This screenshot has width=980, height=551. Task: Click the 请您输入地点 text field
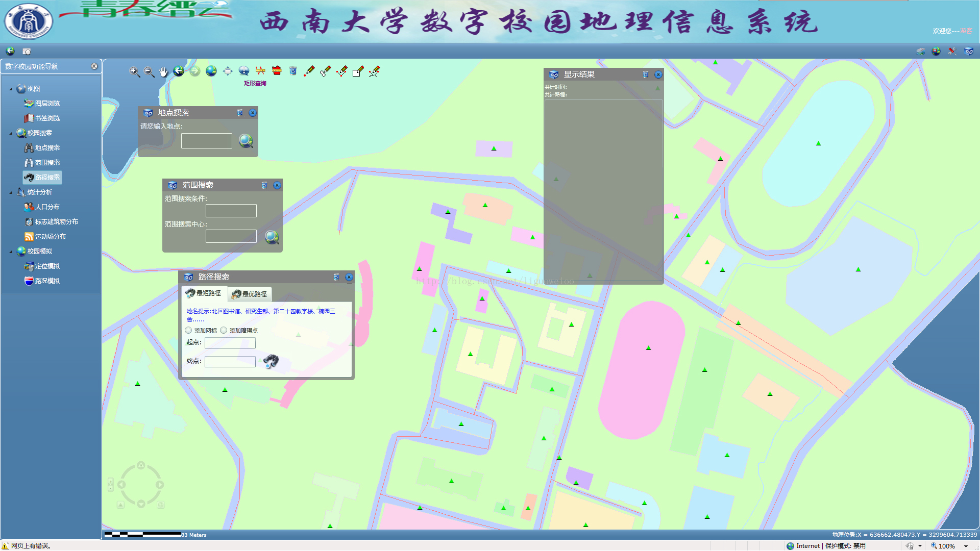click(x=207, y=141)
